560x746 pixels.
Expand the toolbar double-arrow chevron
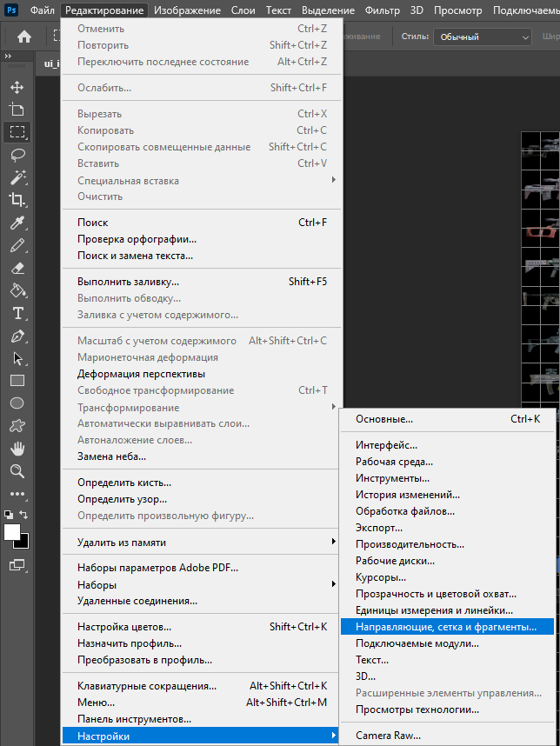(x=8, y=57)
